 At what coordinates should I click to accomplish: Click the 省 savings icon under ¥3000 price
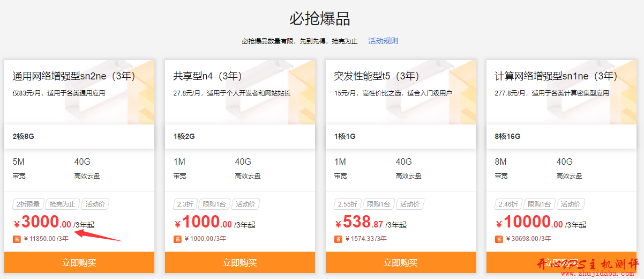click(17, 239)
